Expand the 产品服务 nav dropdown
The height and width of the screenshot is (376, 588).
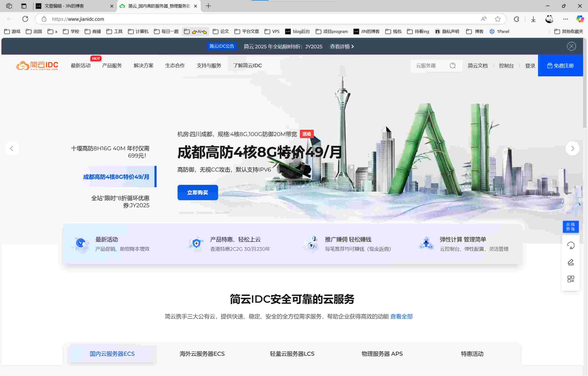[x=112, y=66]
